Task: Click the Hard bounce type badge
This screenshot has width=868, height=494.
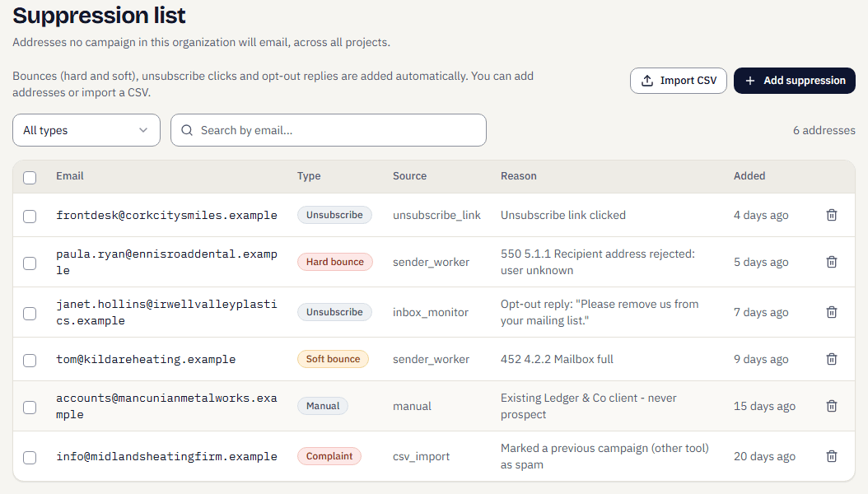Action: pos(335,262)
